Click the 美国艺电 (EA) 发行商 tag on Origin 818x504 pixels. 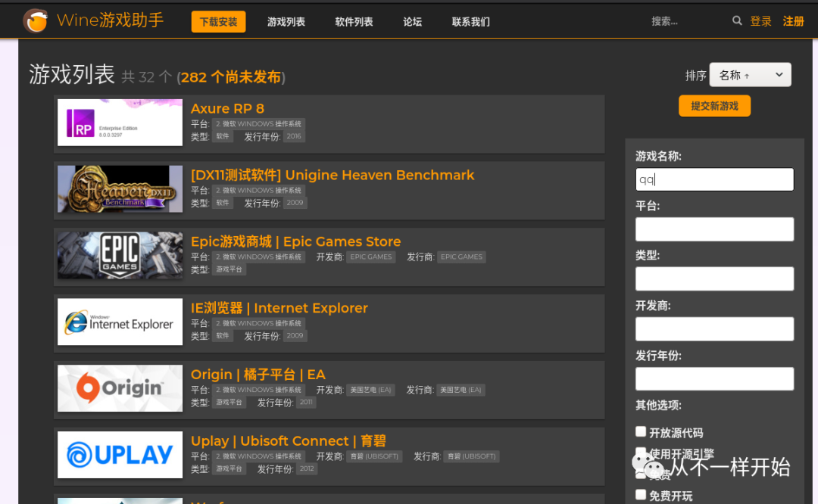pos(461,390)
